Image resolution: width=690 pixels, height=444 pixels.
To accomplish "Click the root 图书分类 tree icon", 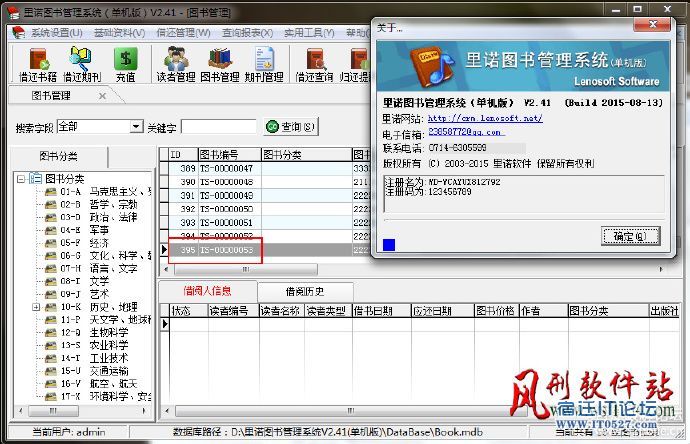I will click(36, 179).
